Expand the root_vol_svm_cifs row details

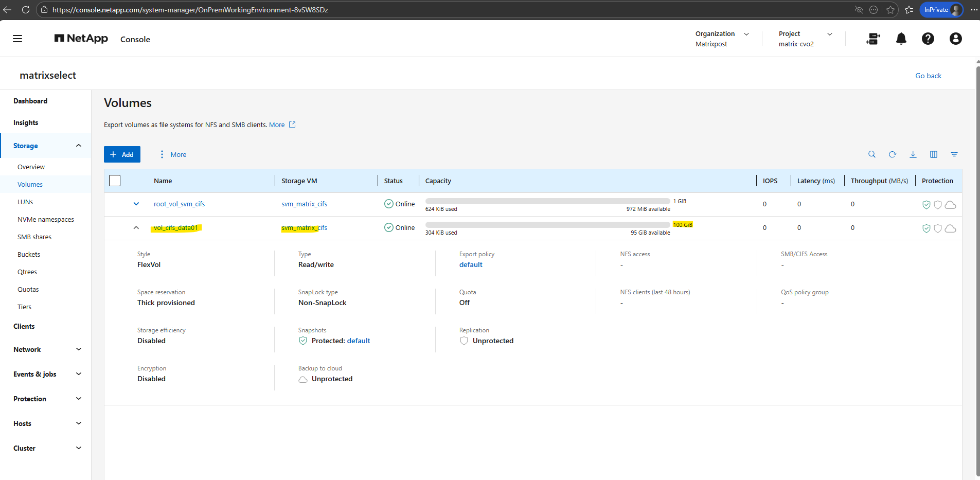click(x=136, y=204)
